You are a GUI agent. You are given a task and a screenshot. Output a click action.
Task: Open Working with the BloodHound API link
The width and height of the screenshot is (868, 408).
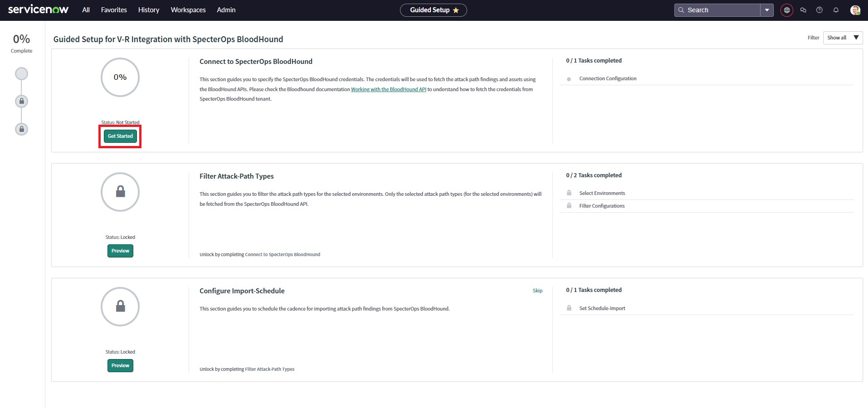[389, 89]
